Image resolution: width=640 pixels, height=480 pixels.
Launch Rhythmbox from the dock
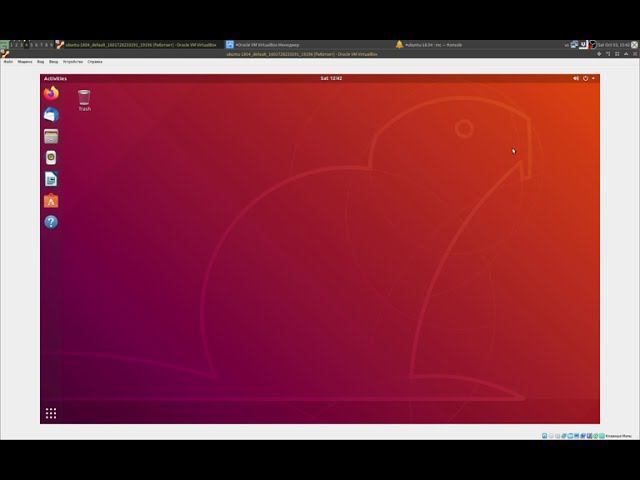click(x=51, y=158)
